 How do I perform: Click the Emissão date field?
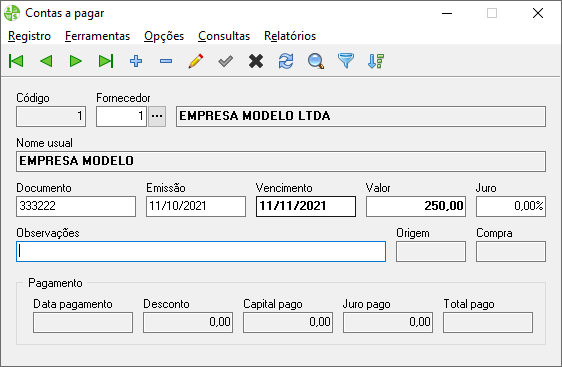pos(196,206)
